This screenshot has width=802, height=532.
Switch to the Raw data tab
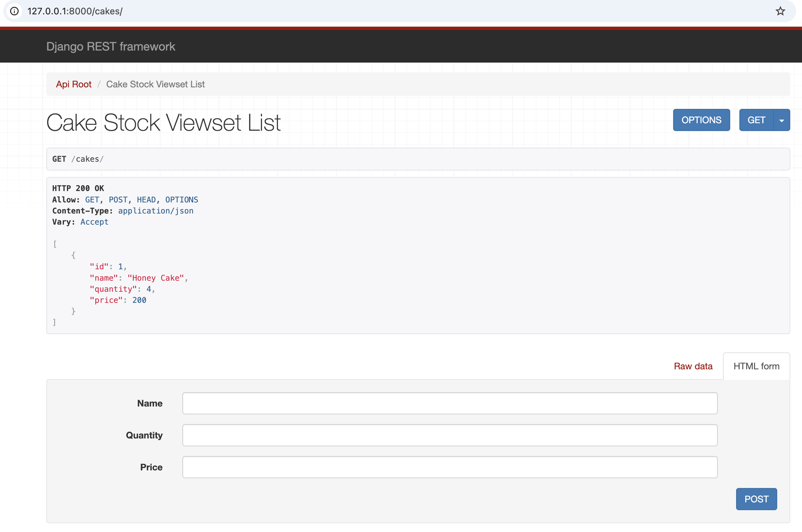[x=693, y=366]
